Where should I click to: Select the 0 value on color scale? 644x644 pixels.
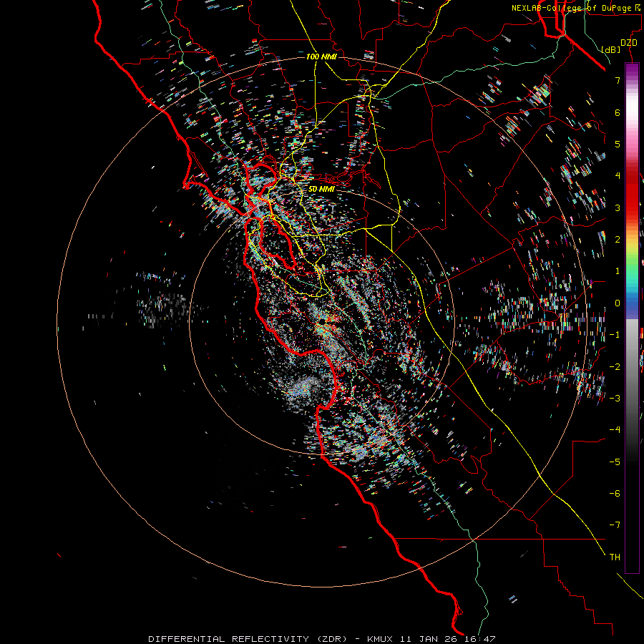pos(618,303)
